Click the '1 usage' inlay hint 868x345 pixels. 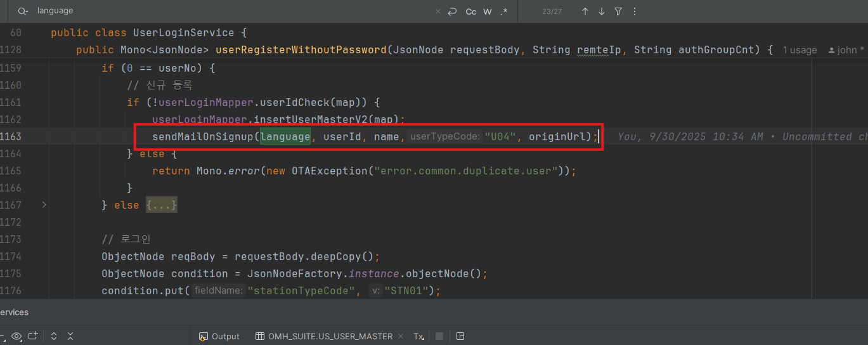(x=799, y=50)
